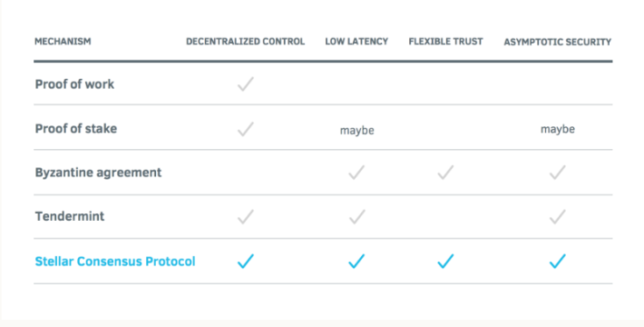The height and width of the screenshot is (327, 644).
Task: Click the MECHANISM column header
Action: pyautogui.click(x=63, y=41)
